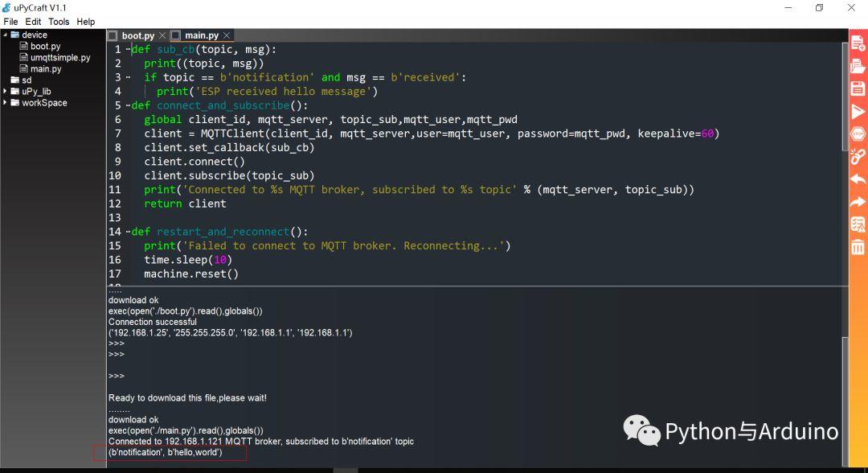Click line number 13 in the gutter
868x473 pixels.
point(115,218)
